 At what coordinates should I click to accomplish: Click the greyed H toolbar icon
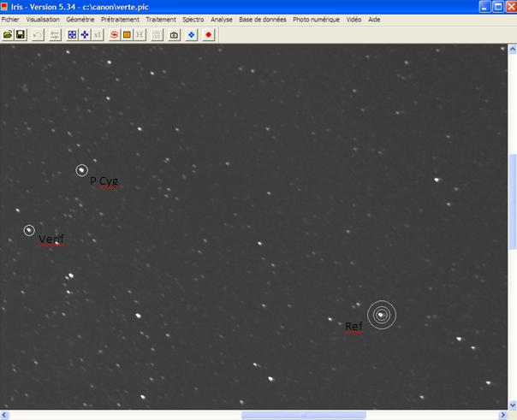click(140, 34)
